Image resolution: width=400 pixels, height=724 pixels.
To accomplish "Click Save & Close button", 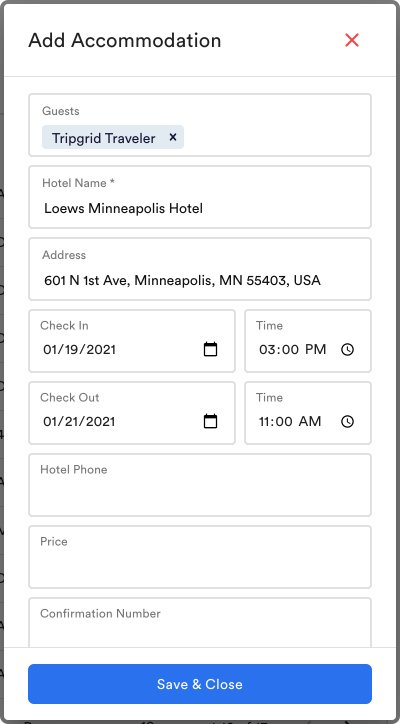I will tap(200, 684).
